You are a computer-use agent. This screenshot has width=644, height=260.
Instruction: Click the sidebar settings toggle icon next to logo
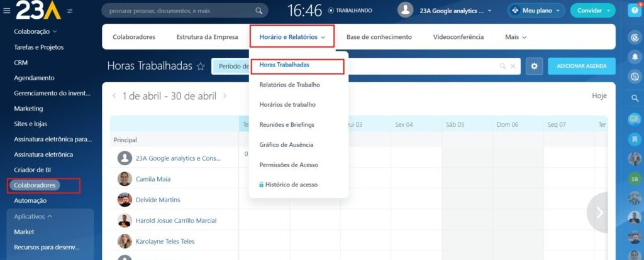point(70,11)
